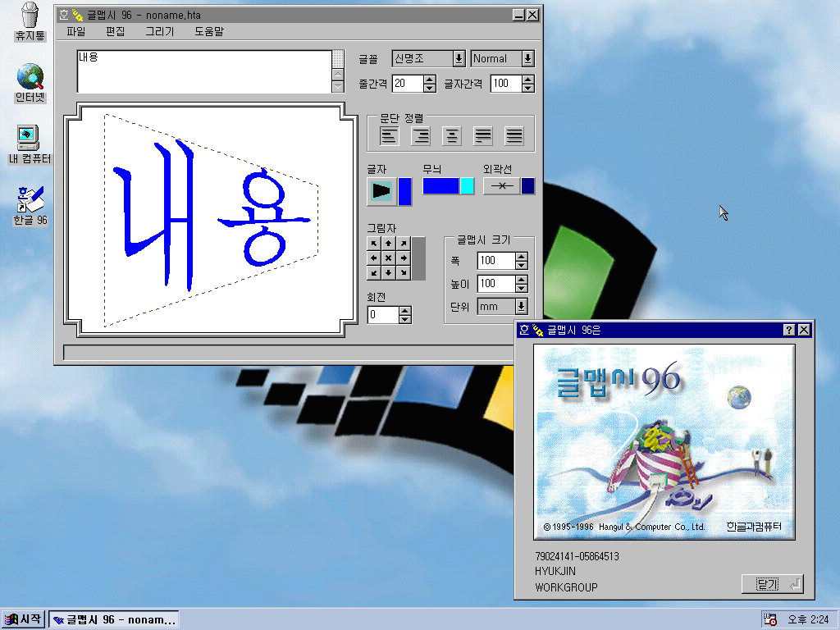Expand the Normal font style dropdown
Viewport: 840px width, 630px height.
click(527, 59)
